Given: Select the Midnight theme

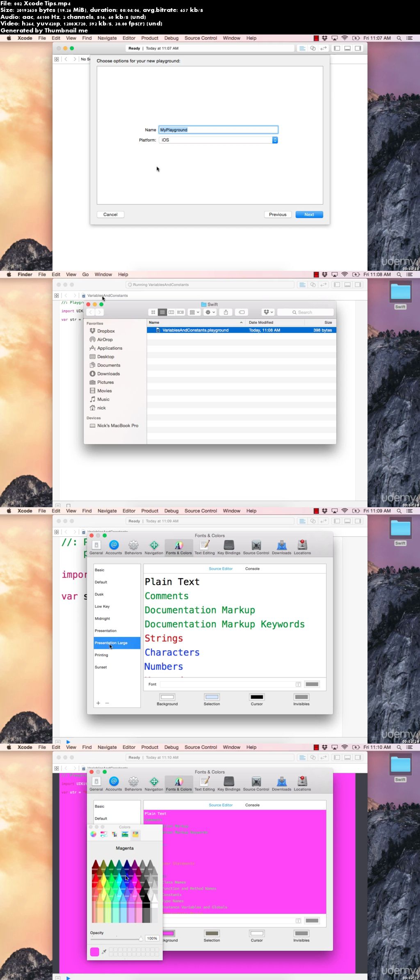Looking at the screenshot, I should pos(117,618).
